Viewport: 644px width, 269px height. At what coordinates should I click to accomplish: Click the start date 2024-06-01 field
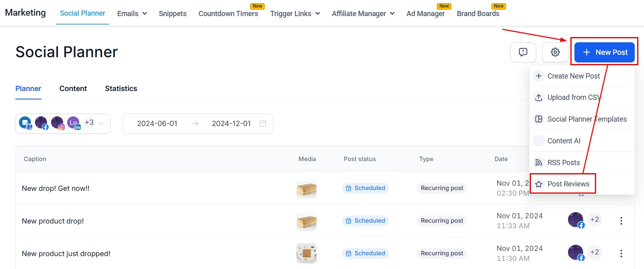point(157,124)
